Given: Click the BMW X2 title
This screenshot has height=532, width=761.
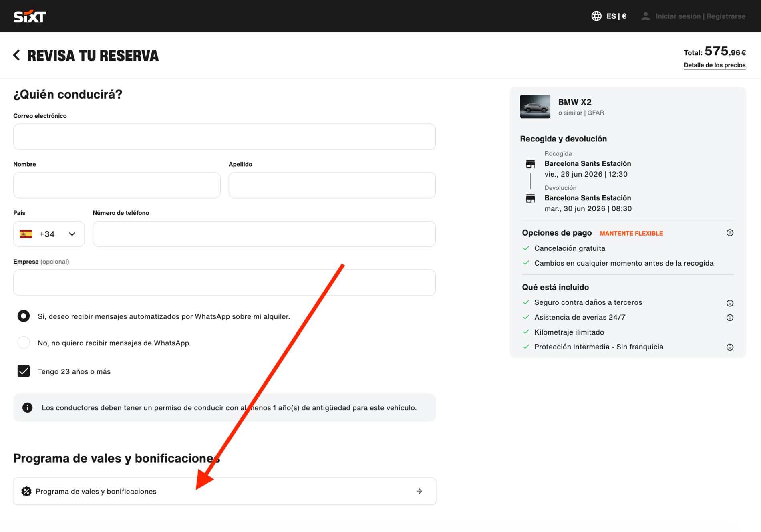Looking at the screenshot, I should pos(575,102).
